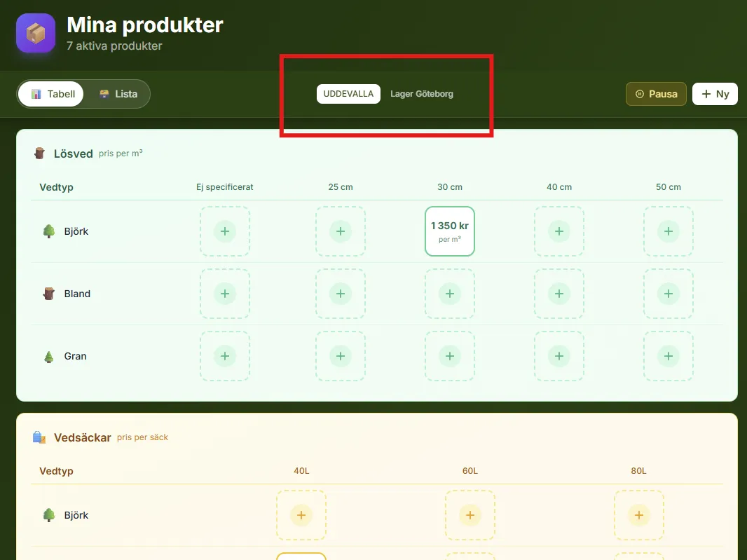This screenshot has width=747, height=560.
Task: Click the Vedtyp header in Vedsäckar table
Action: click(56, 471)
